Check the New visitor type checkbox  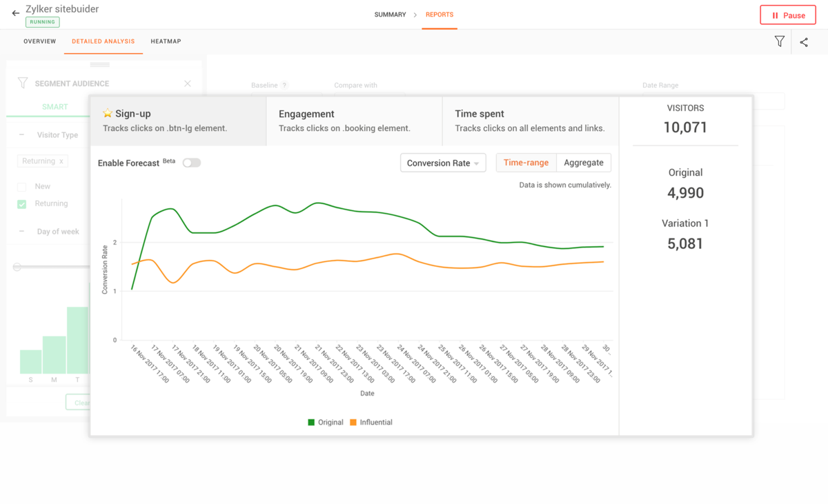tap(22, 187)
